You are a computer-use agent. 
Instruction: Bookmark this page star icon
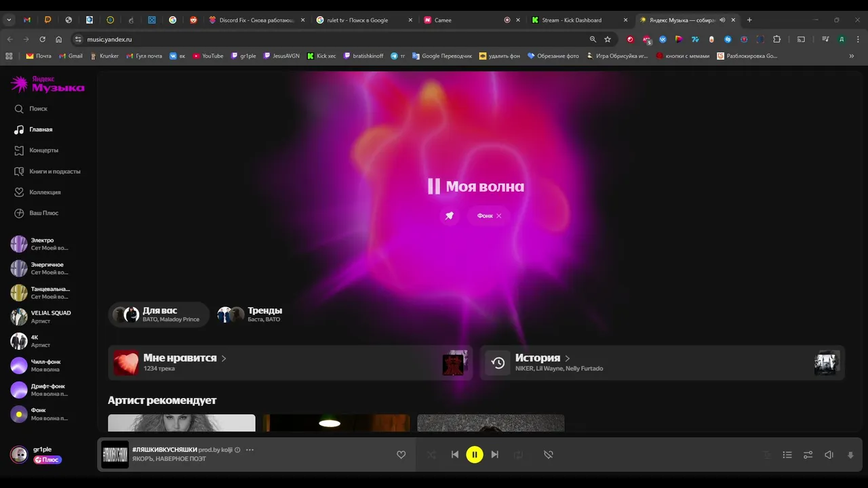pos(608,39)
